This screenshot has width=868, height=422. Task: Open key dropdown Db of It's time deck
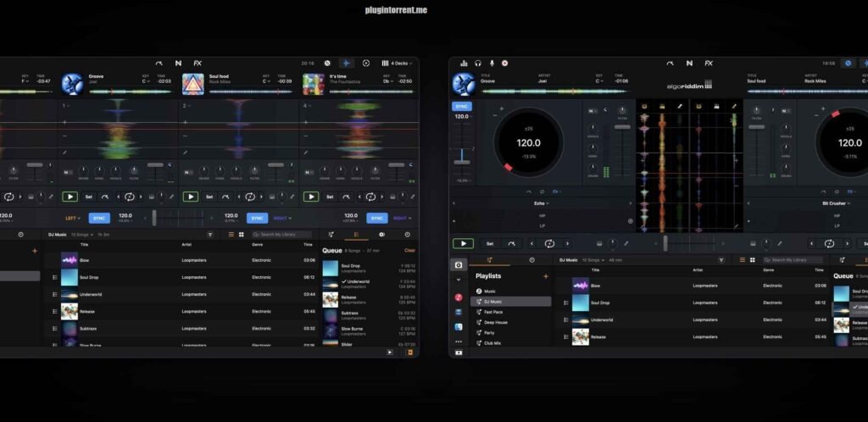[x=387, y=82]
